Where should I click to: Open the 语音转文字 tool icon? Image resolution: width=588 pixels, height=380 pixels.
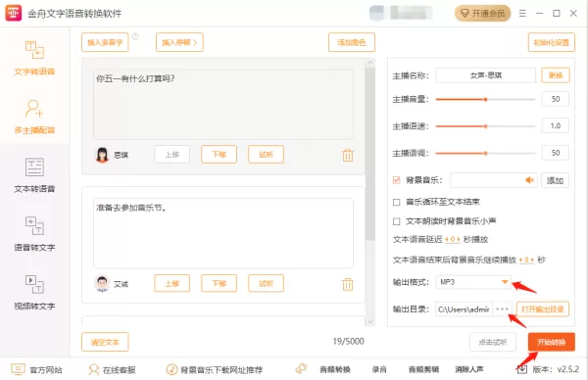34,225
